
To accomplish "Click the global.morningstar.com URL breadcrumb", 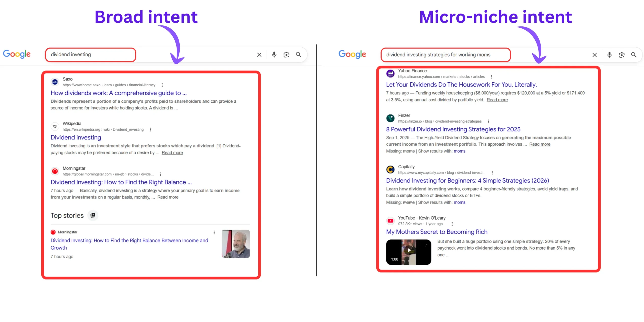I will click(108, 174).
